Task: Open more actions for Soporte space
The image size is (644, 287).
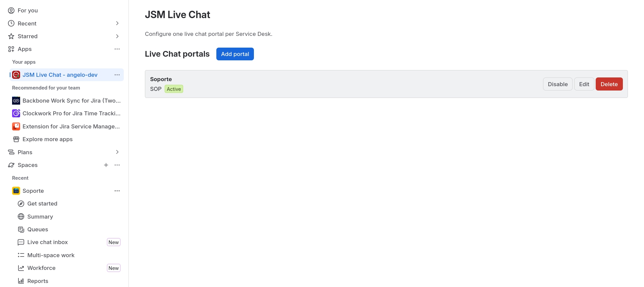Action: coord(117,191)
